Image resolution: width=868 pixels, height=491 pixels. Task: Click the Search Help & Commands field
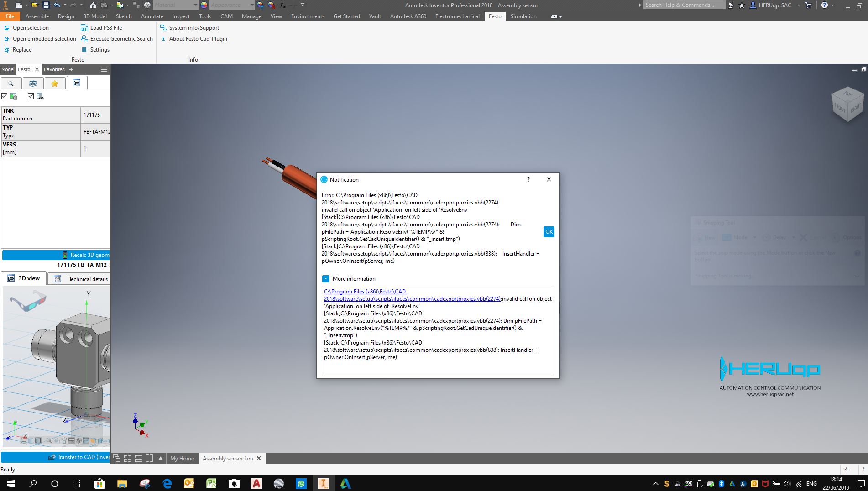click(x=684, y=5)
